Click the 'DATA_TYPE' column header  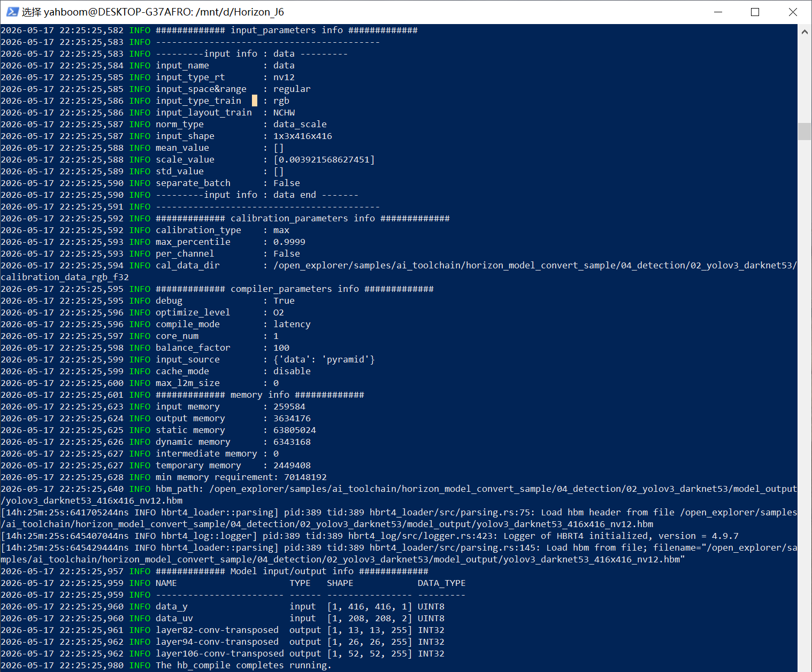(442, 583)
